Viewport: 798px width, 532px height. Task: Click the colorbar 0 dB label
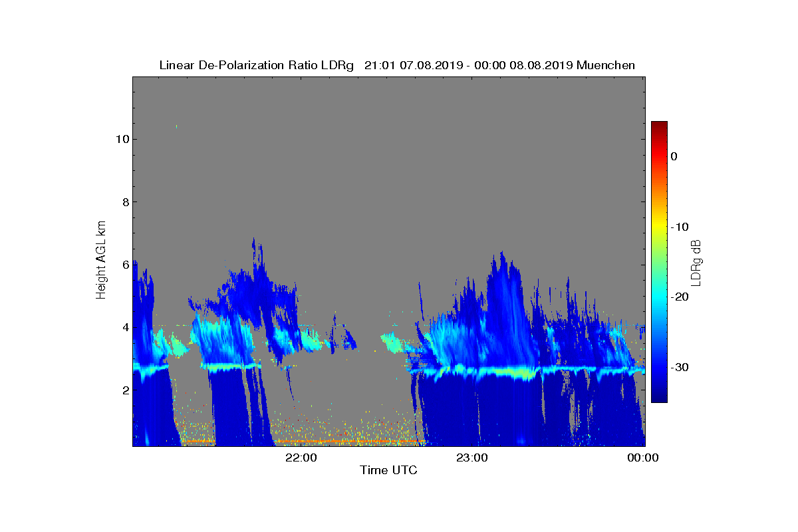click(x=674, y=156)
